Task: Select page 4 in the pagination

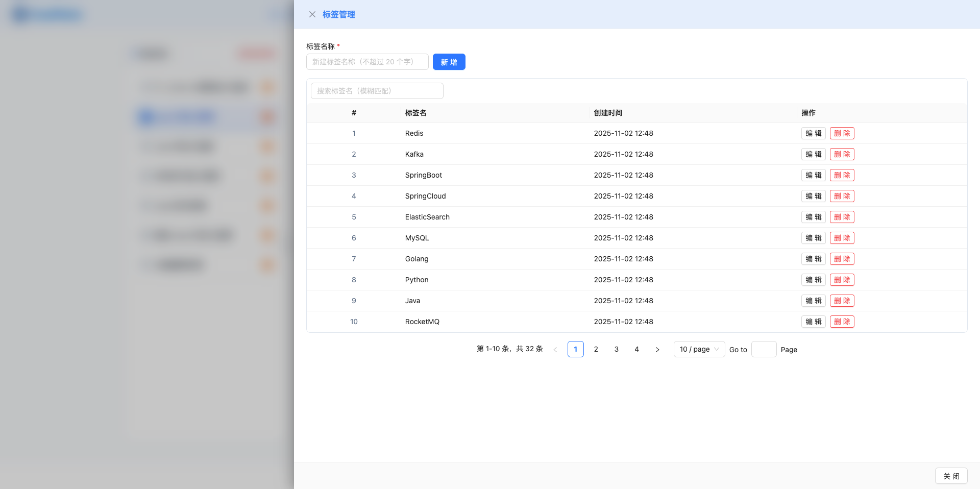Action: coord(636,349)
